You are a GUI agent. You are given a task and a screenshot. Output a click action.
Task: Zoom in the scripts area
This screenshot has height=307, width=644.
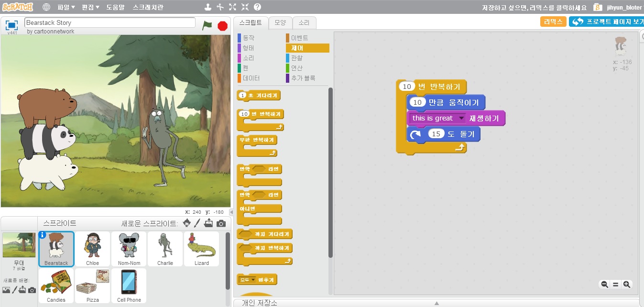[x=627, y=285]
